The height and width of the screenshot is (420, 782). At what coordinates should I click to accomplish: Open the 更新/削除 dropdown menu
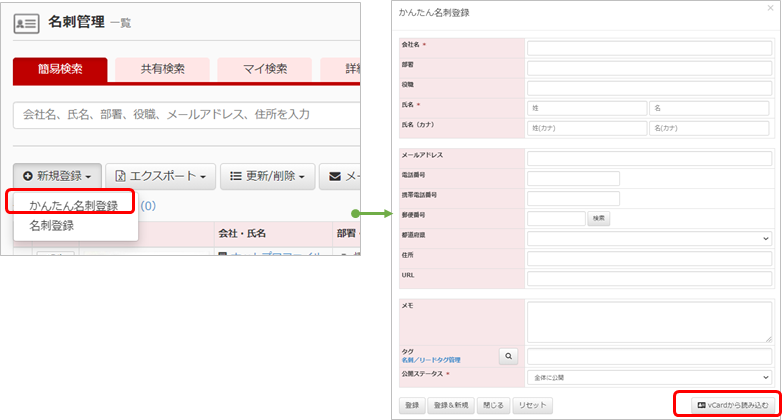click(267, 176)
